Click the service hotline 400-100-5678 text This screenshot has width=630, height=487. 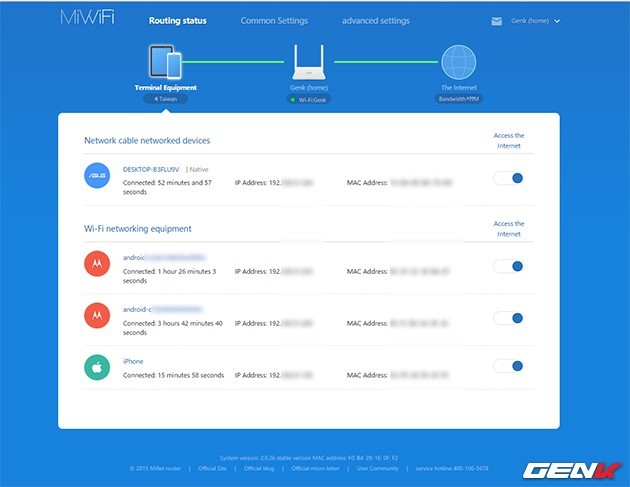[452, 469]
